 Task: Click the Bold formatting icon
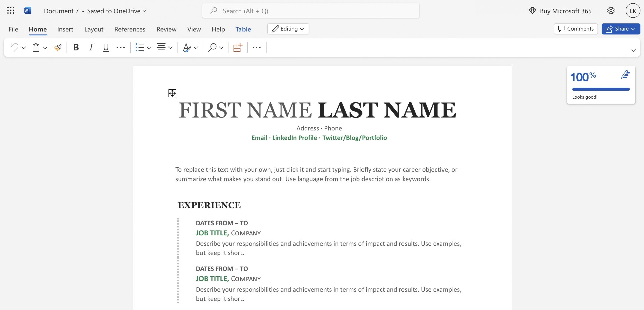pyautogui.click(x=75, y=47)
